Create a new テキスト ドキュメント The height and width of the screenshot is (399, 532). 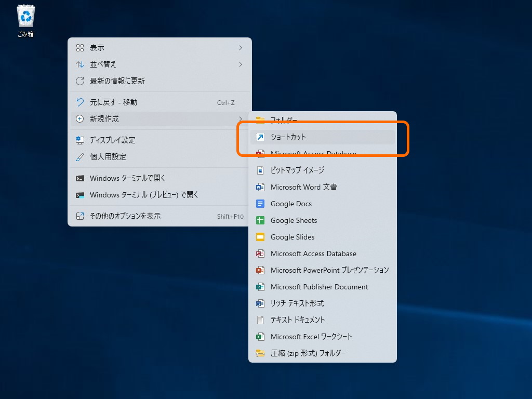click(x=298, y=320)
